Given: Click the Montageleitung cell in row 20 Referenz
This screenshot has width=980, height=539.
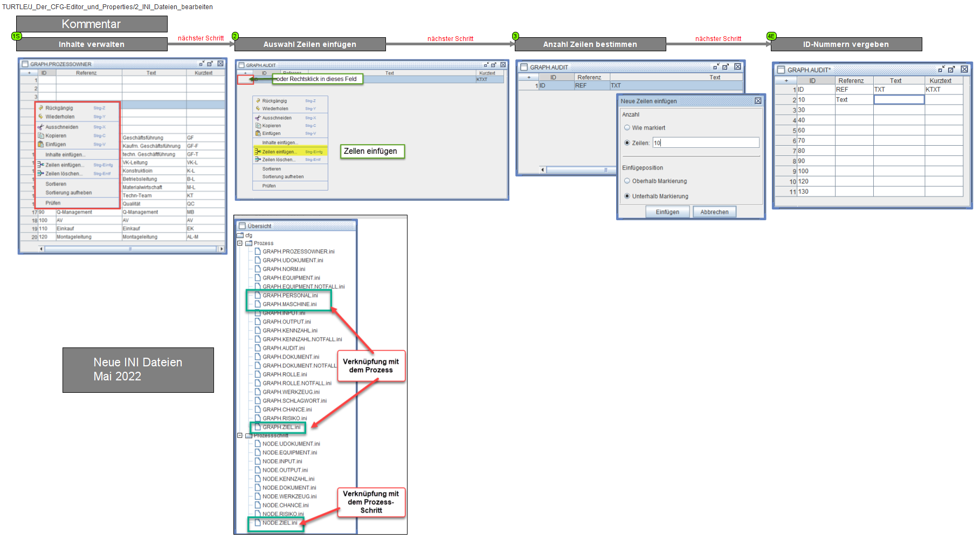Looking at the screenshot, I should (89, 237).
